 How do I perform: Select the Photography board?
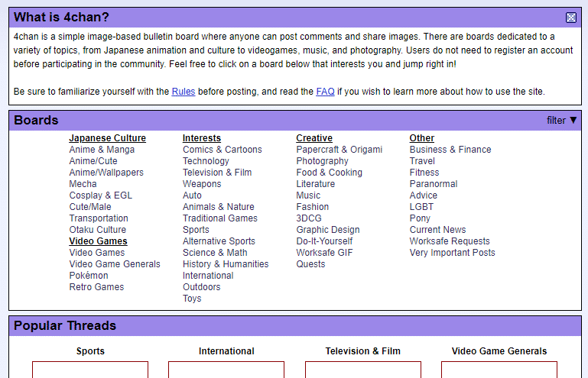[x=322, y=161]
